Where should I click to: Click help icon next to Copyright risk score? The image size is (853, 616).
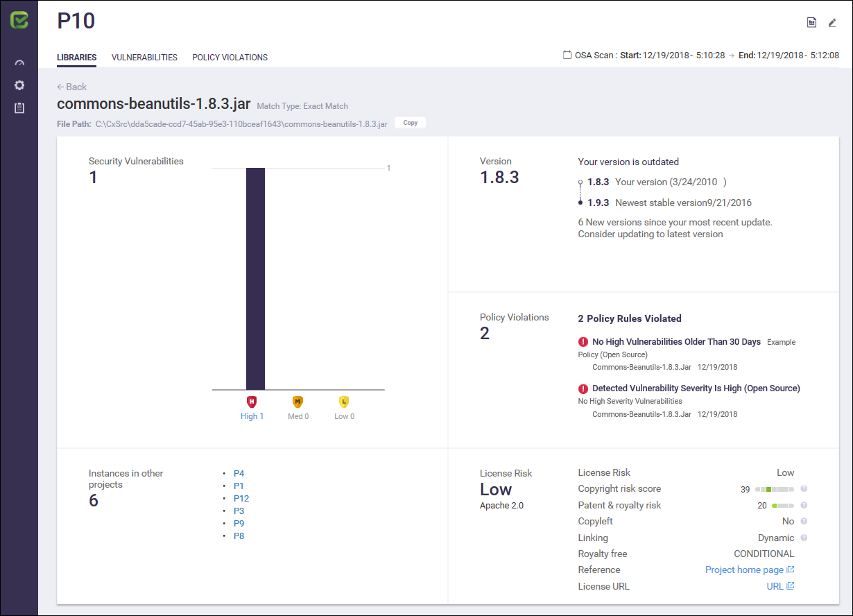coord(804,489)
